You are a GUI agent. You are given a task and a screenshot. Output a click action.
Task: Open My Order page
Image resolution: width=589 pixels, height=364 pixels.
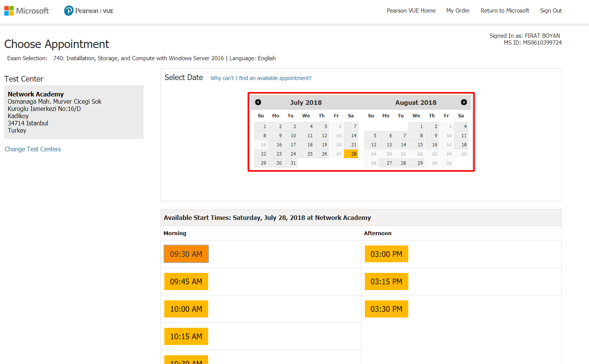(x=458, y=11)
